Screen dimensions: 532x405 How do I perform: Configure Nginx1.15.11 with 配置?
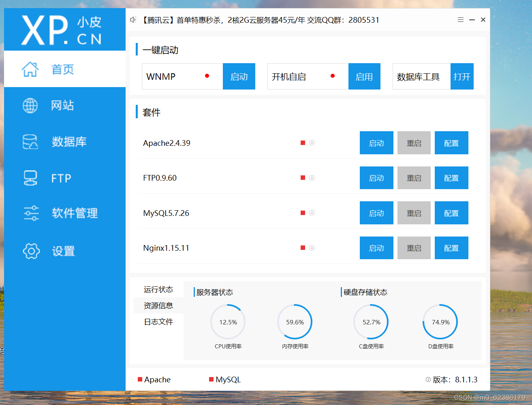tap(451, 248)
